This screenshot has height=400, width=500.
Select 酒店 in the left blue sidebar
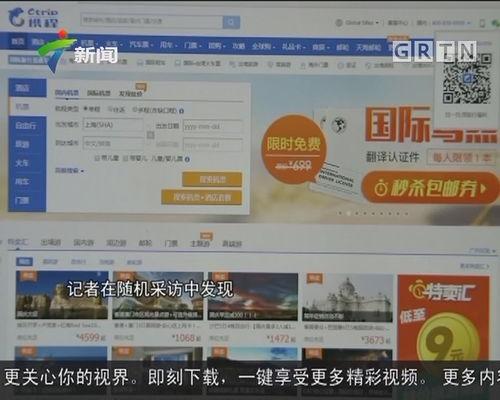pos(27,88)
